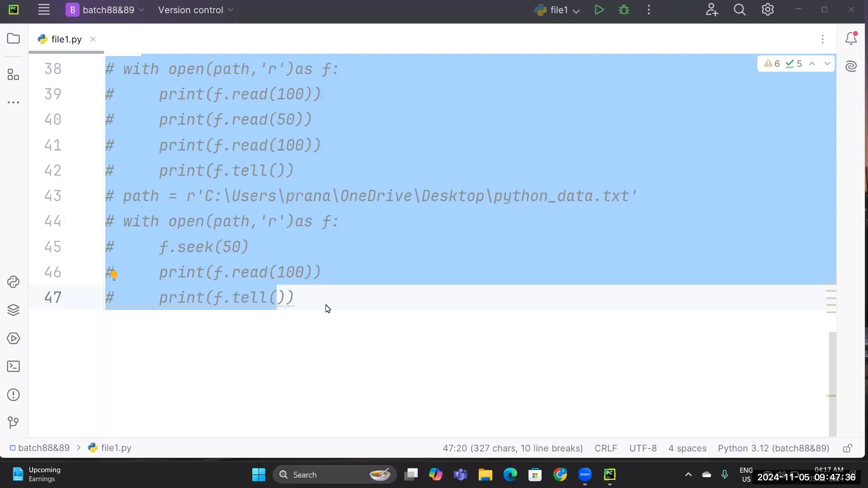The width and height of the screenshot is (868, 488).
Task: Open the Search Everywhere magnifier
Action: 740,9
